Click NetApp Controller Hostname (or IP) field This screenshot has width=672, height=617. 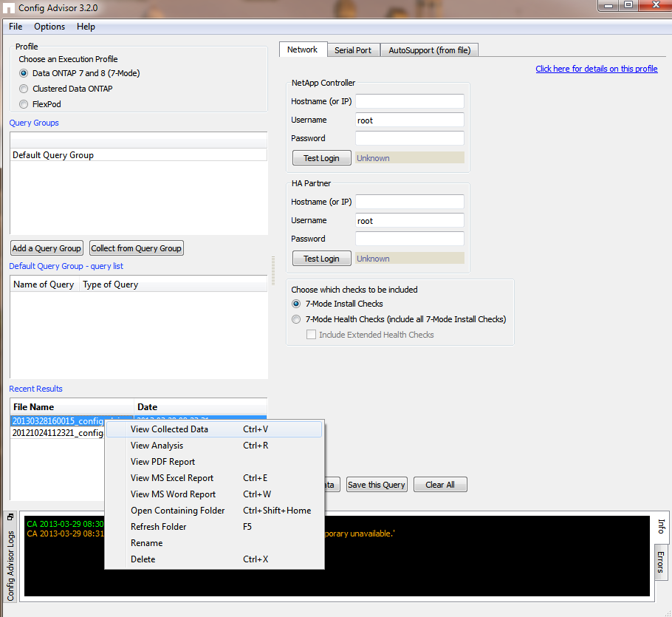[410, 102]
